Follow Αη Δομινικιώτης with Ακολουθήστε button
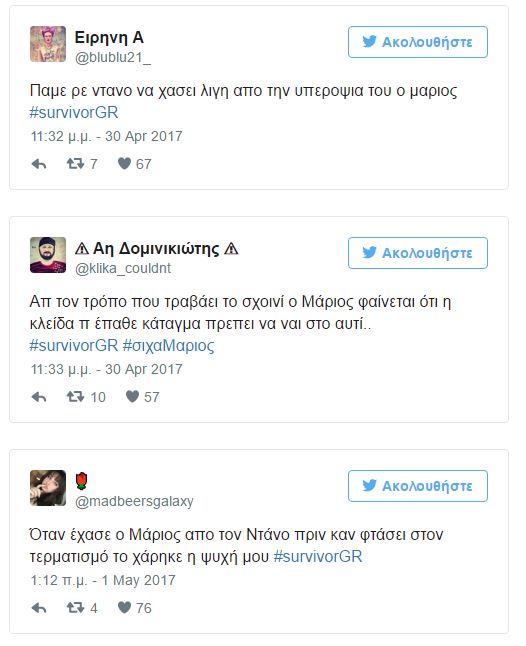This screenshot has height=646, width=526. point(418,253)
